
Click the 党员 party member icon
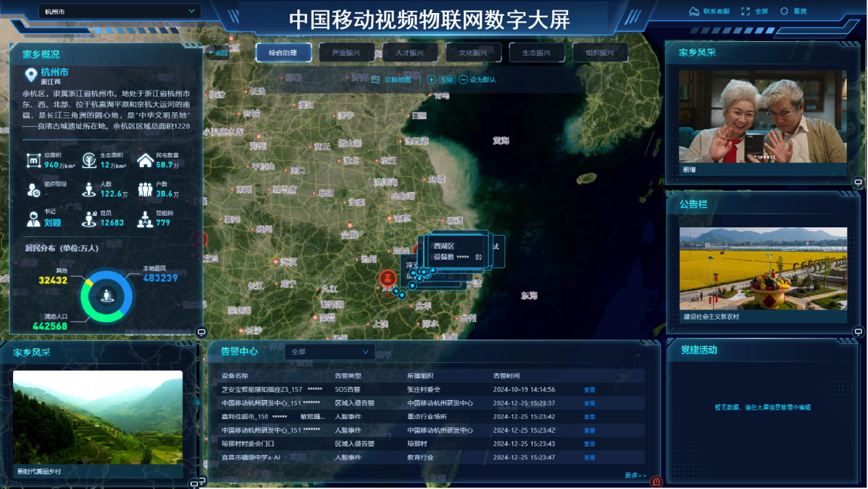click(x=89, y=219)
